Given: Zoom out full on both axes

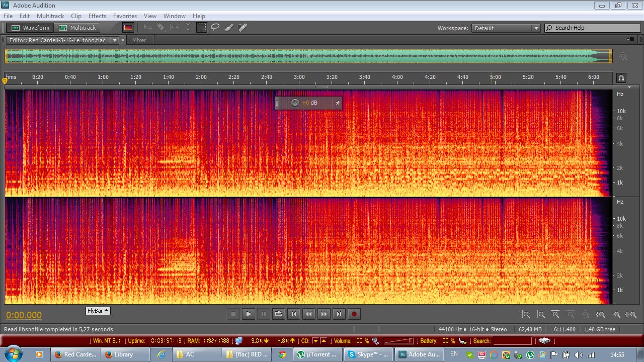Looking at the screenshot, I should [586, 315].
